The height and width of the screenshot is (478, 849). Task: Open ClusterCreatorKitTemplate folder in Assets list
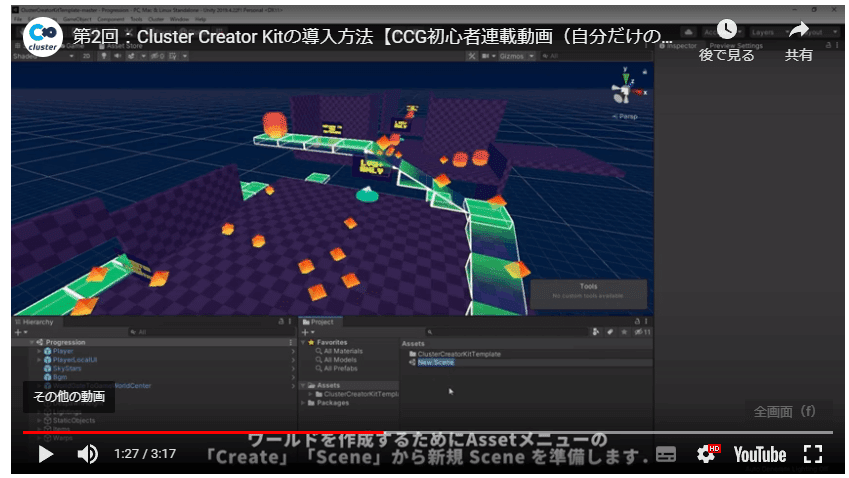[459, 354]
